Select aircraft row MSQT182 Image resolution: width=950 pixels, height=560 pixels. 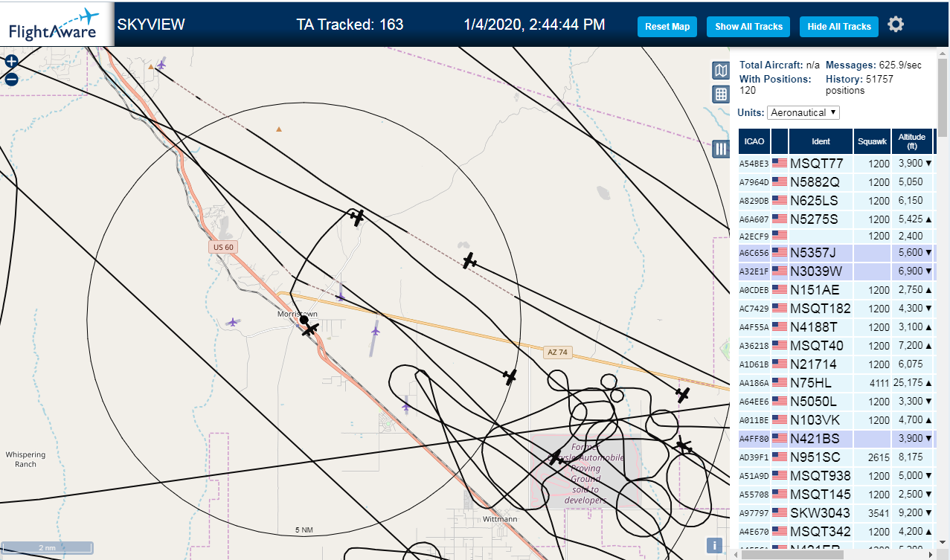tap(836, 309)
